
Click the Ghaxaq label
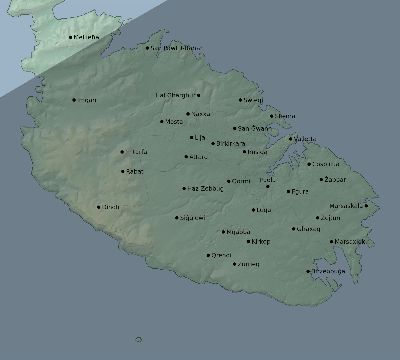tap(308, 229)
